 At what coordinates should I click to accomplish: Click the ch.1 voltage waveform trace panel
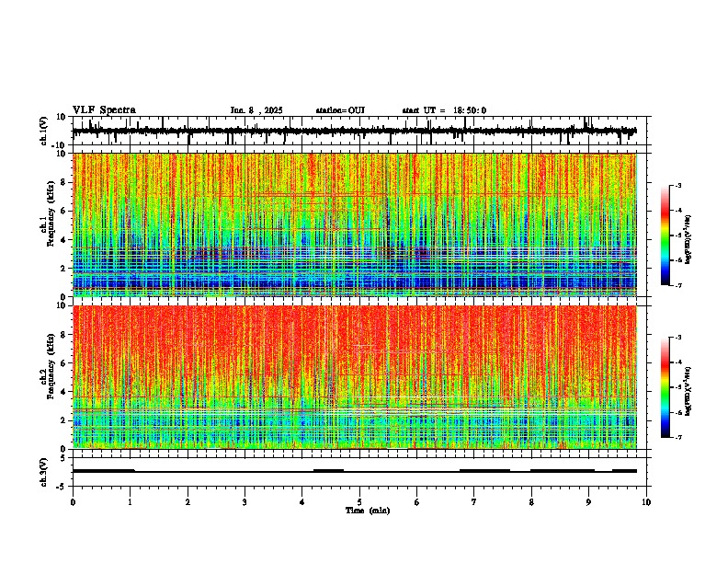361,131
